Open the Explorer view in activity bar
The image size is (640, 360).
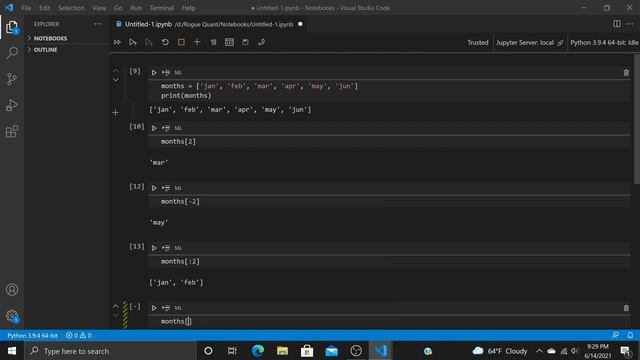click(12, 28)
